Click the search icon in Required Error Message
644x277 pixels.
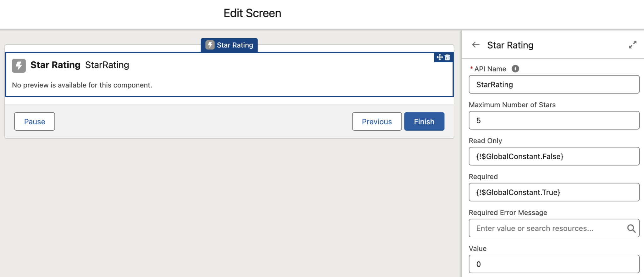[x=631, y=228]
